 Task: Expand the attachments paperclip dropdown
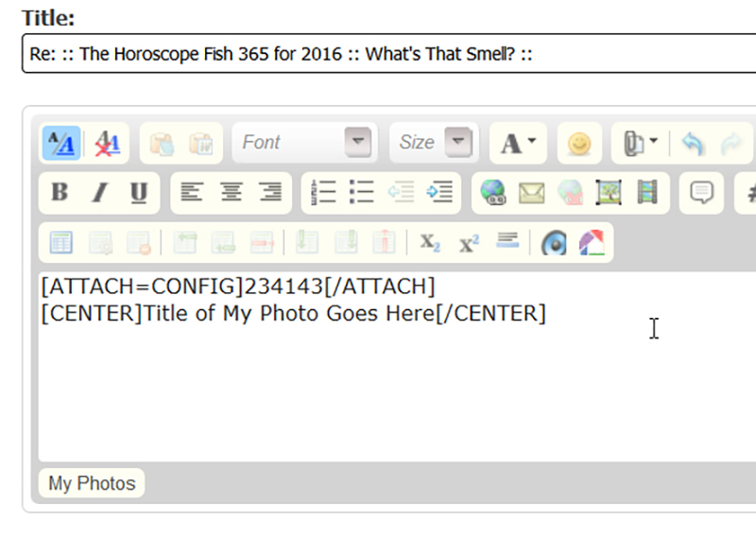[640, 143]
